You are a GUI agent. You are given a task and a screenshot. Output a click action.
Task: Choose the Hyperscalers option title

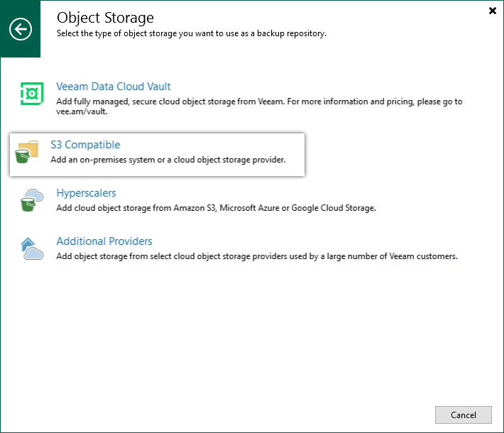click(x=86, y=193)
